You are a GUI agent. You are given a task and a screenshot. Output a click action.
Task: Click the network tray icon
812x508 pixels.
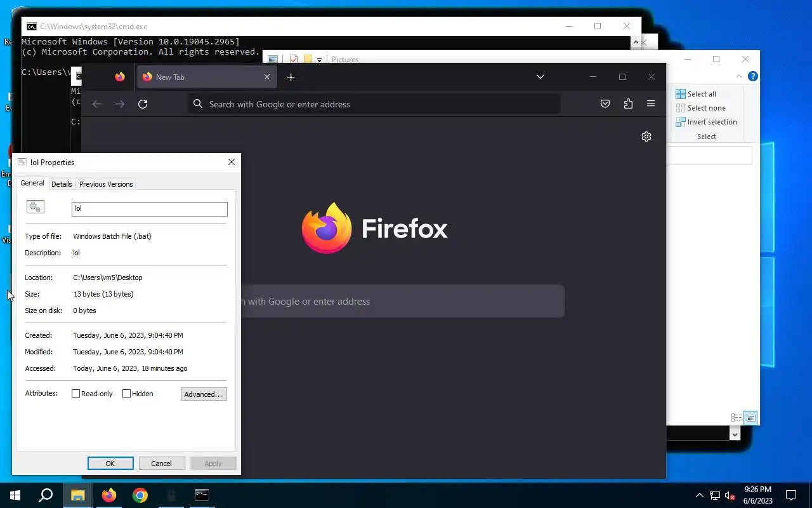pyautogui.click(x=715, y=495)
